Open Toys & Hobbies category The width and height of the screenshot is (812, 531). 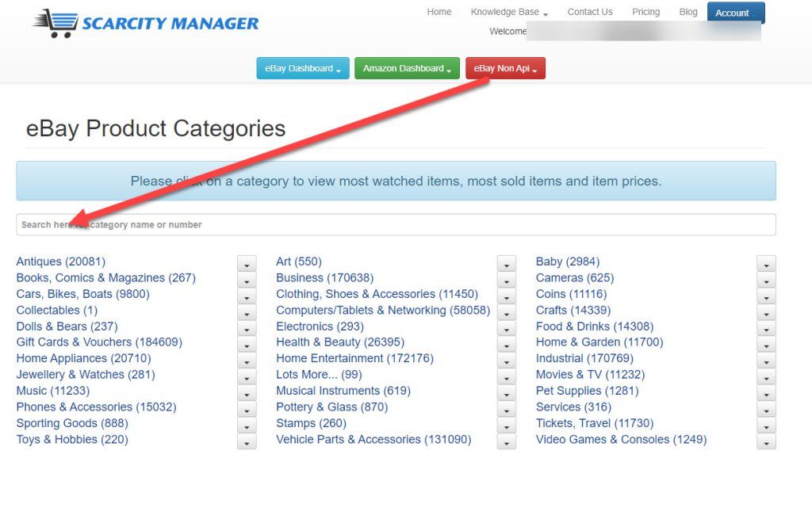72,439
